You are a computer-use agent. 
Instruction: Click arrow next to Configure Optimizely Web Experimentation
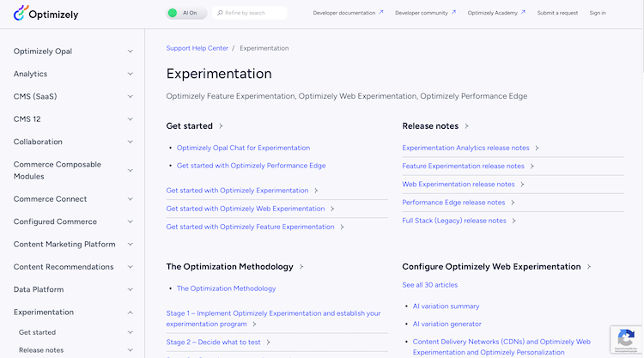(x=589, y=267)
